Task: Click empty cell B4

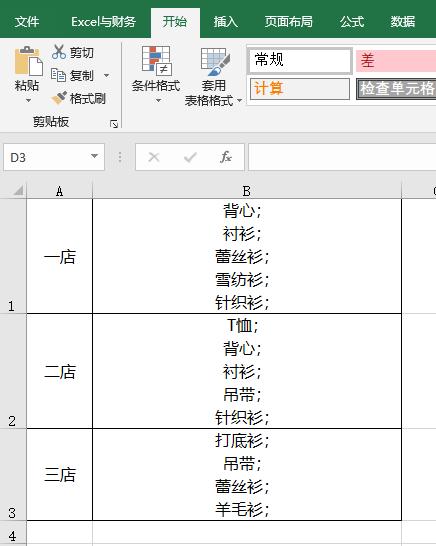Action: click(247, 532)
